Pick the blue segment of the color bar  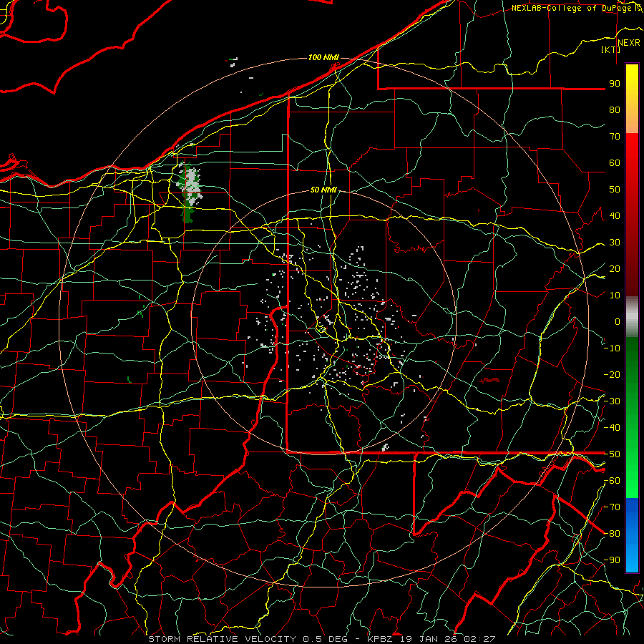(632, 535)
